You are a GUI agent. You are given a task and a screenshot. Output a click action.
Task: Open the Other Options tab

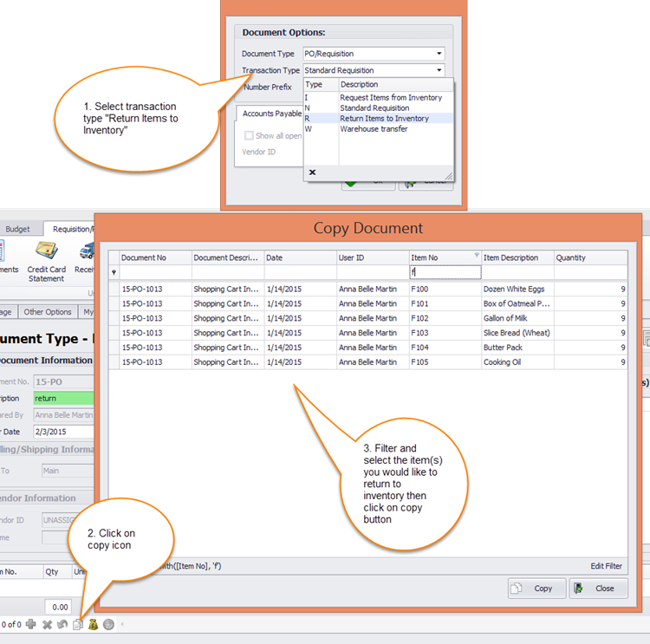pyautogui.click(x=47, y=312)
